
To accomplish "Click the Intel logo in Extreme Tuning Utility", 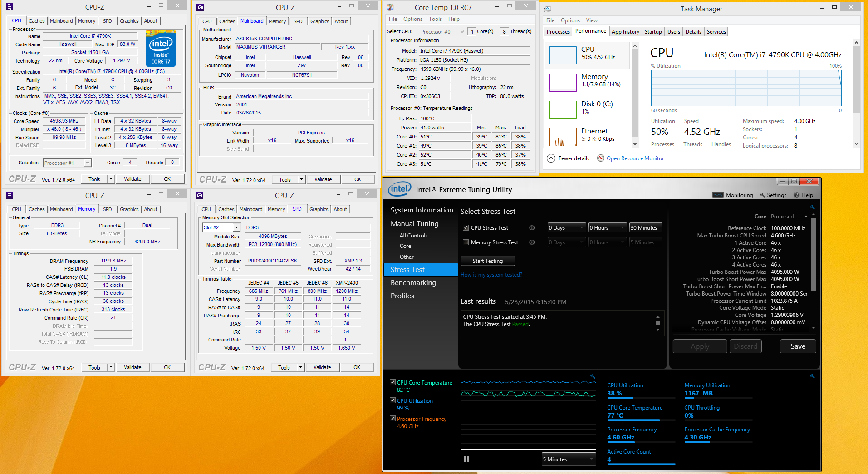I will [400, 189].
